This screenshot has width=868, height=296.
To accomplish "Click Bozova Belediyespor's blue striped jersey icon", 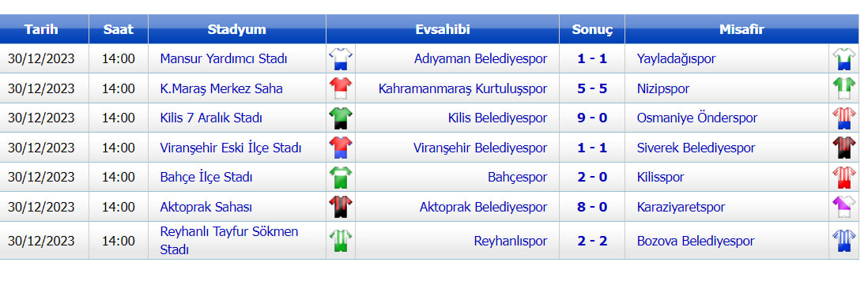I will tap(844, 241).
